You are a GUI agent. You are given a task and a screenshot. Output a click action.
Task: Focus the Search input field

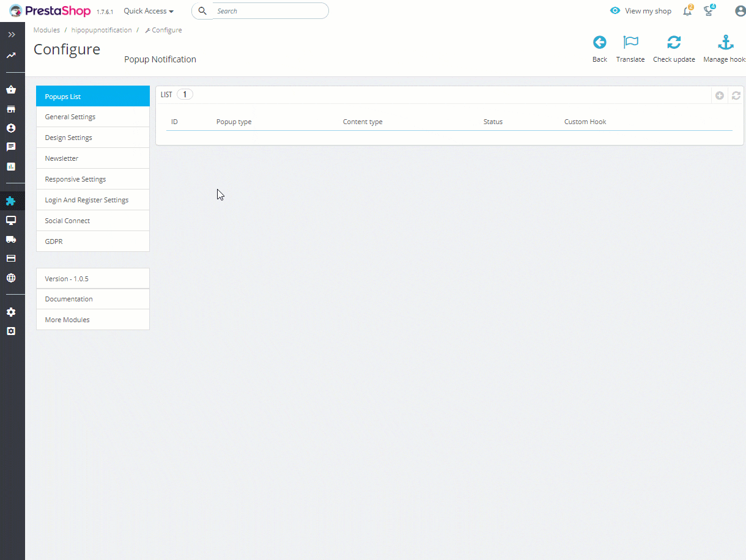point(269,11)
